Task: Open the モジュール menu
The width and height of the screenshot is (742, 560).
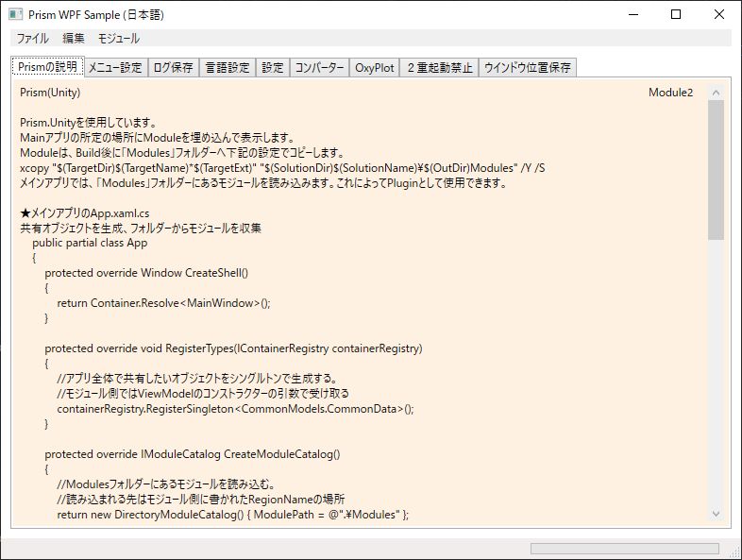Action: click(x=118, y=39)
